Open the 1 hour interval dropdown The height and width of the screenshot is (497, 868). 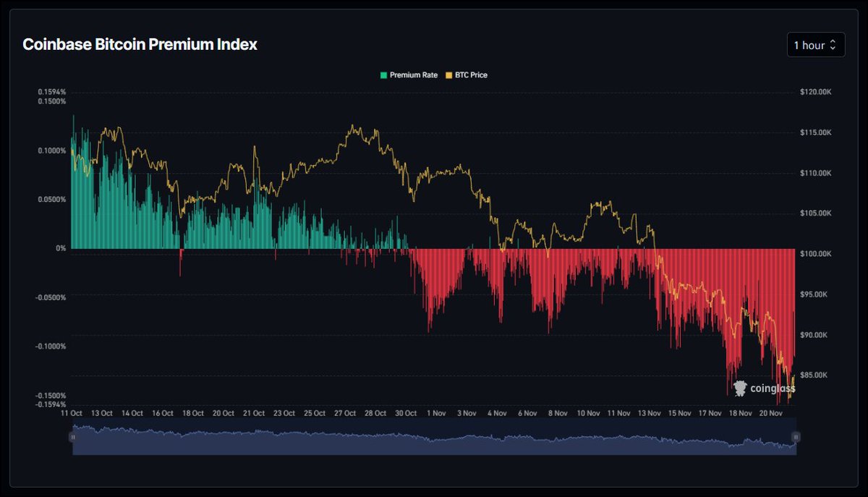coord(816,45)
